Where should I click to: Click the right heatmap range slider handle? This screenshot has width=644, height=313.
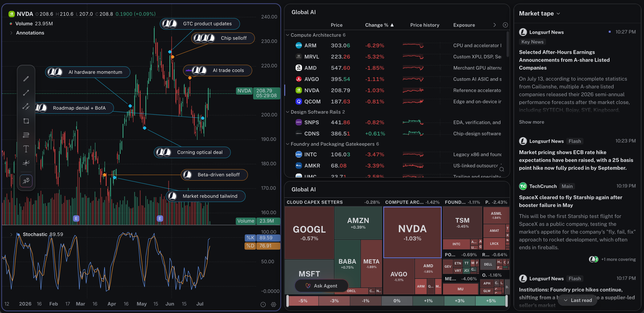click(x=507, y=301)
